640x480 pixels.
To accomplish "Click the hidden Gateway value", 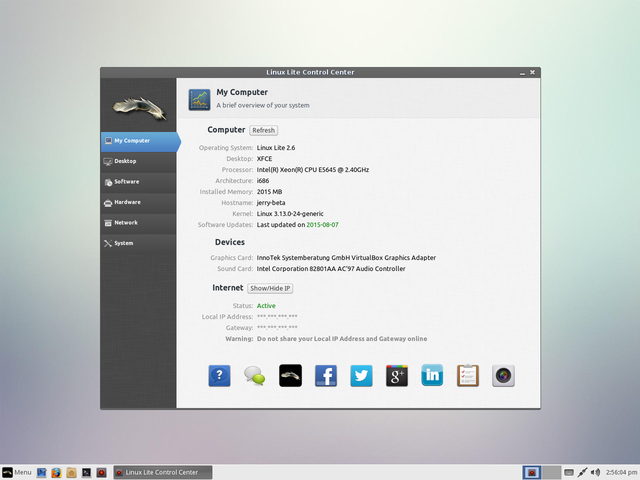I will (277, 328).
